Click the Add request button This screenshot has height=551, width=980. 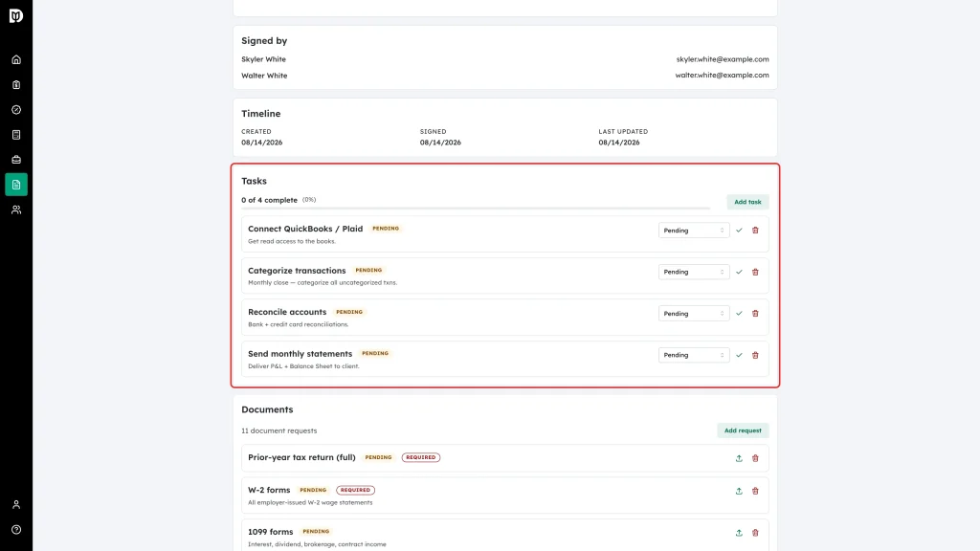[x=743, y=430]
